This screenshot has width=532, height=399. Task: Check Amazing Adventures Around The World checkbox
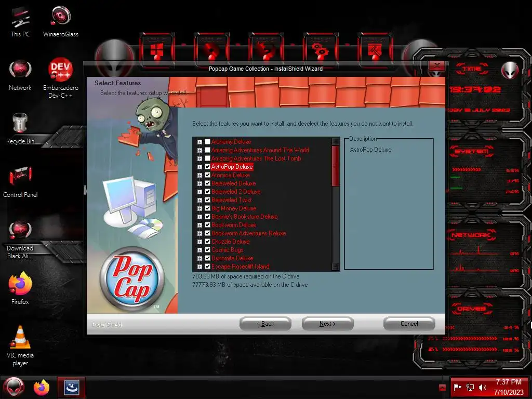click(207, 150)
